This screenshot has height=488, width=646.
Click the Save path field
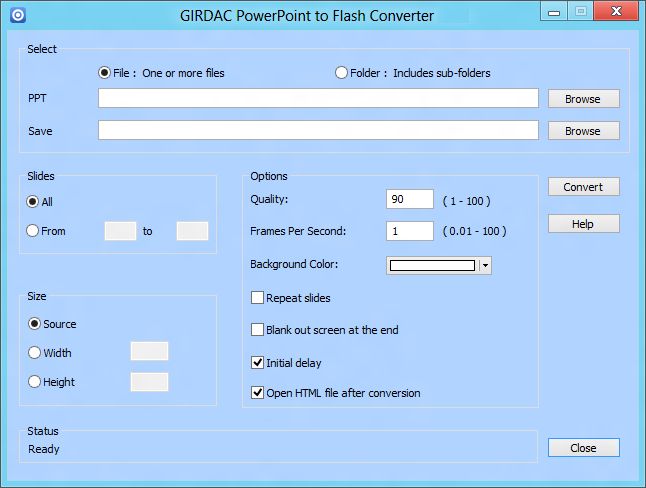tap(318, 130)
